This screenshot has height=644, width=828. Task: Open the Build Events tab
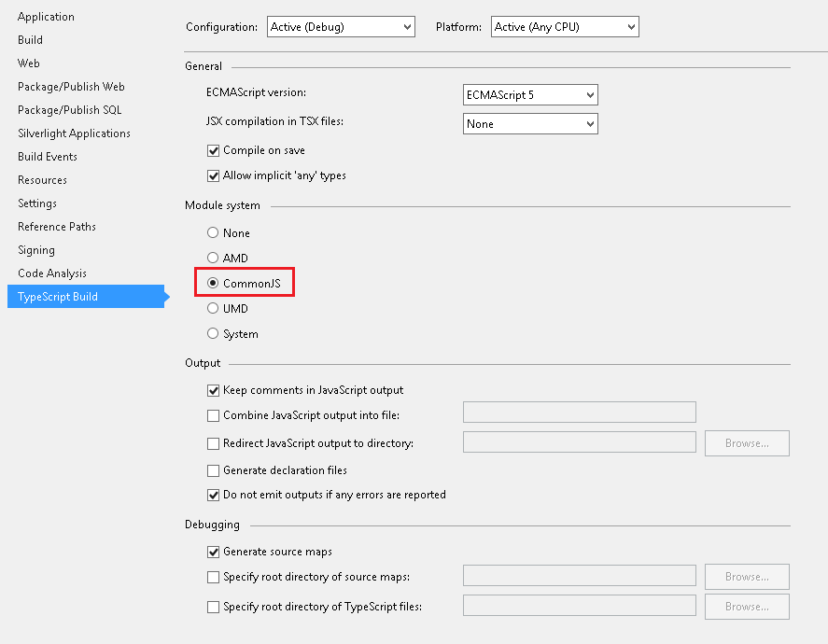[x=48, y=157]
